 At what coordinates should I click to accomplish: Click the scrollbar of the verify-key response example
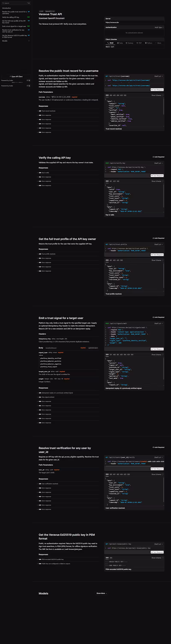pos(164,196)
